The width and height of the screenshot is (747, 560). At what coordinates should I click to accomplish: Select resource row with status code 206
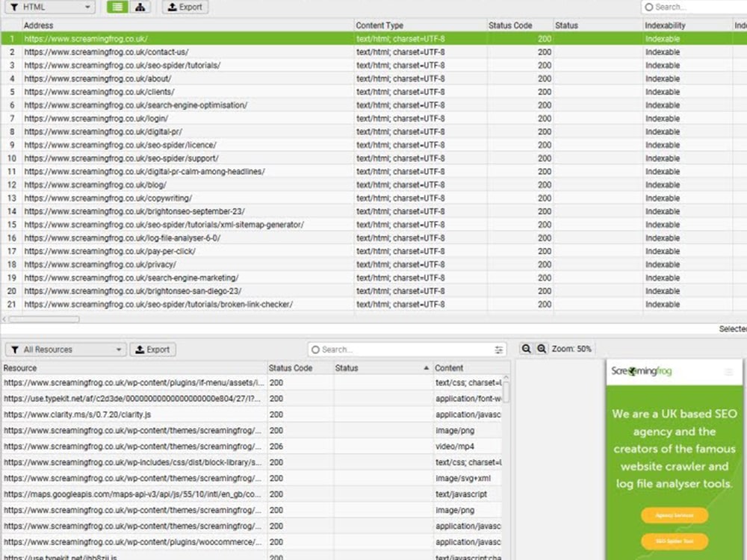tap(252, 447)
